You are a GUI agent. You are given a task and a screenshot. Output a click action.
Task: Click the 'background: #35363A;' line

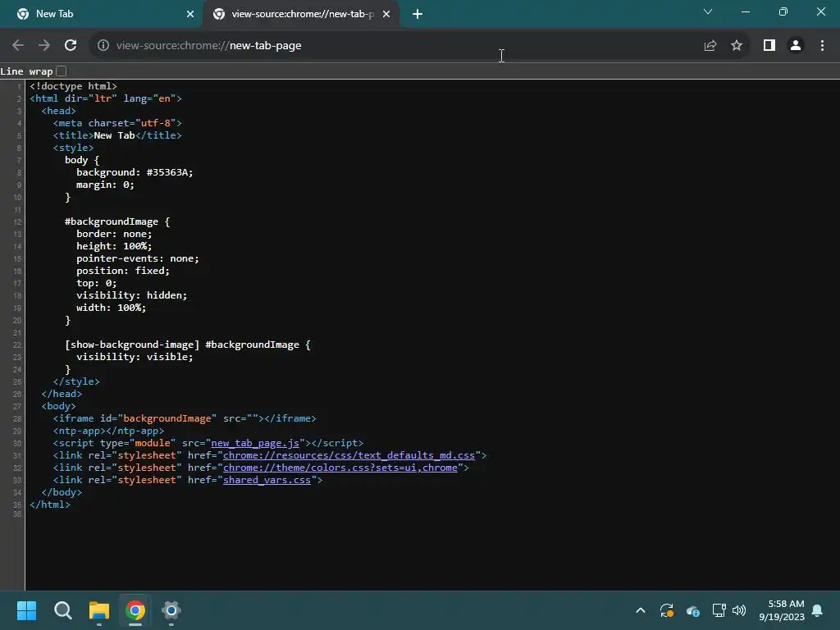point(135,172)
